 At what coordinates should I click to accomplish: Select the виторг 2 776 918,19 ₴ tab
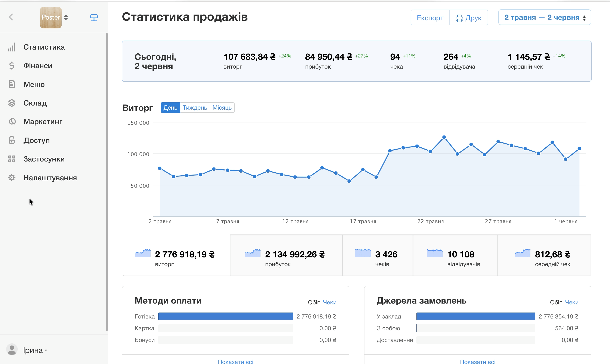176,255
